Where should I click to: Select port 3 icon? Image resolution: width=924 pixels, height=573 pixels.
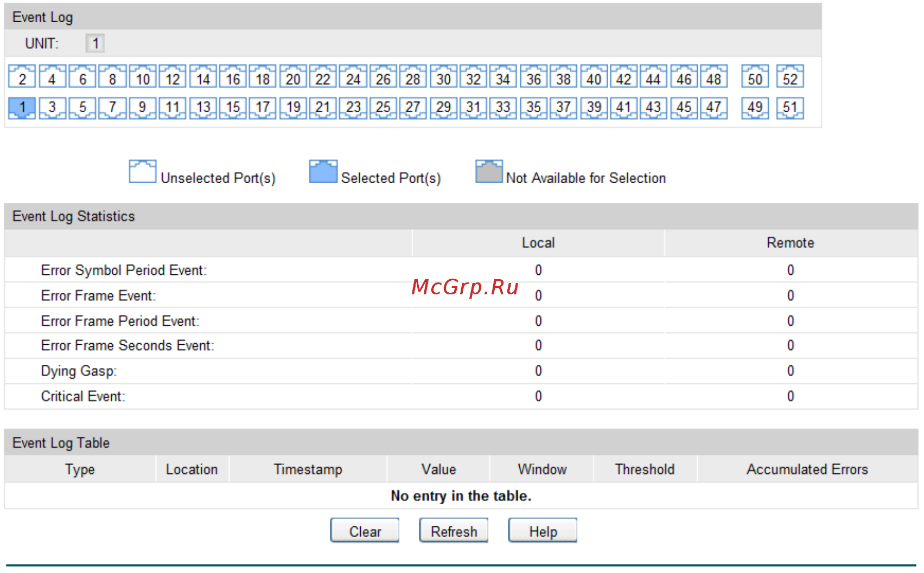(52, 108)
